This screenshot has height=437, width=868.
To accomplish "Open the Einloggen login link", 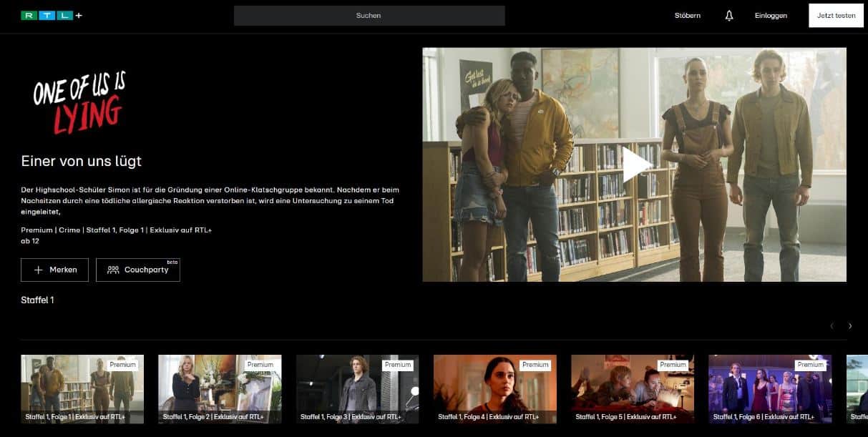I will coord(771,16).
